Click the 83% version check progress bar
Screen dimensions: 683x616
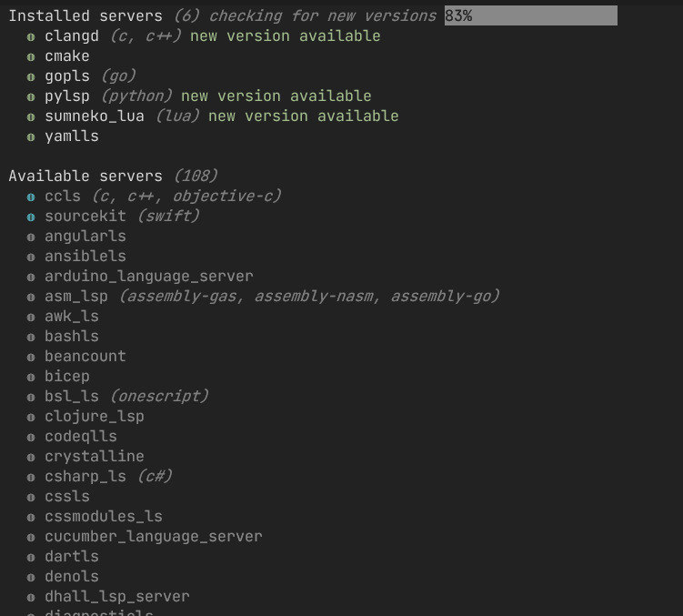[530, 16]
